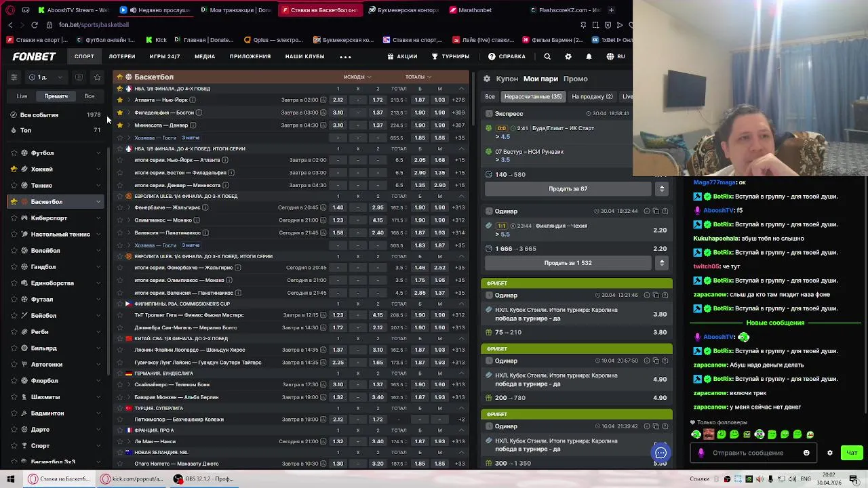This screenshot has width=868, height=488.
Task: Select Волейбол in the sports list
Action: pos(55,251)
